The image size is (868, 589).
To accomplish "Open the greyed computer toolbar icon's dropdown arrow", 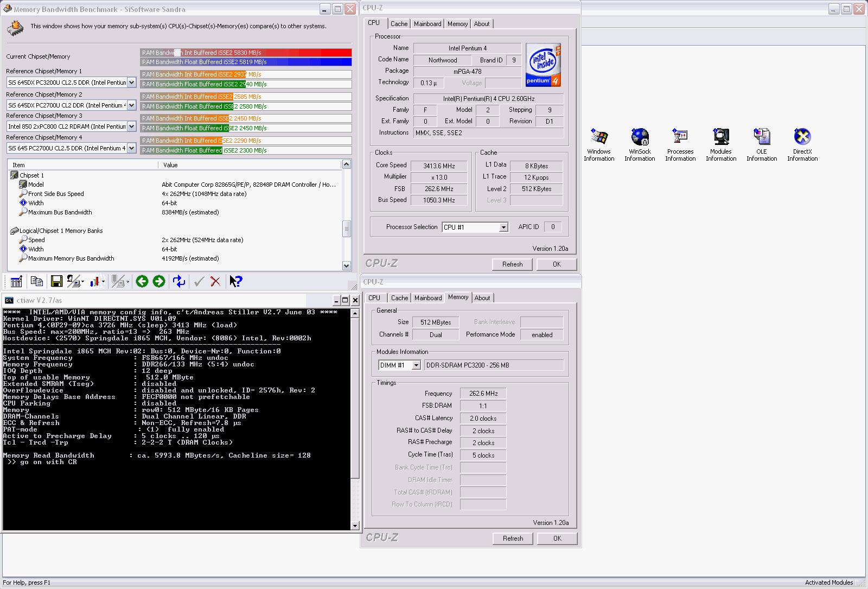I will pos(127,282).
